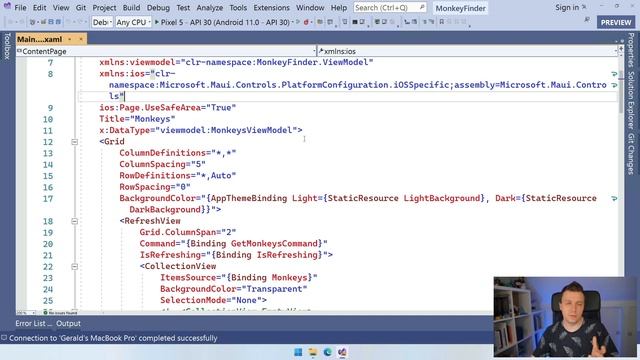This screenshot has width=640, height=360.
Task: Click the Title="Monkeys" line of code
Action: (137, 119)
